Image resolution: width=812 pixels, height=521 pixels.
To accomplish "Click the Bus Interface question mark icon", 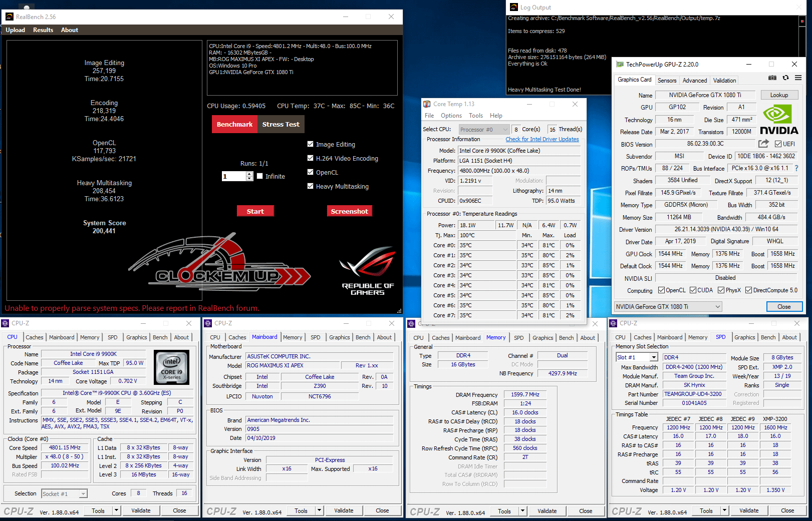I will (796, 168).
